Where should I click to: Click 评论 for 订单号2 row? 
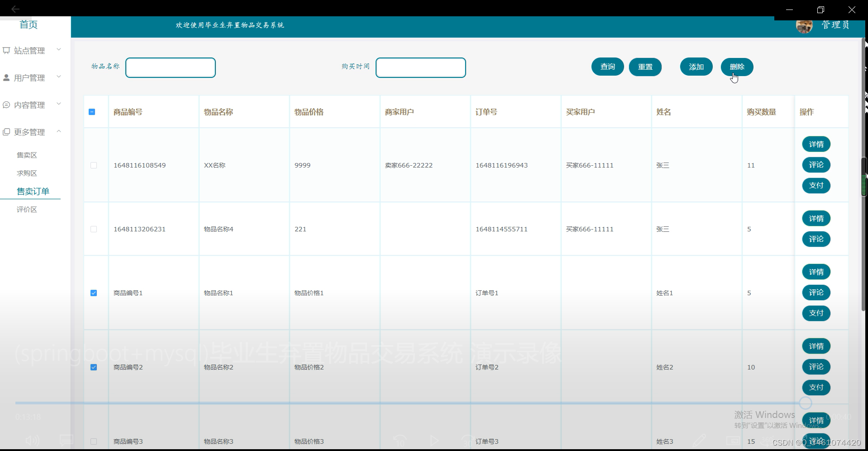[x=816, y=367]
